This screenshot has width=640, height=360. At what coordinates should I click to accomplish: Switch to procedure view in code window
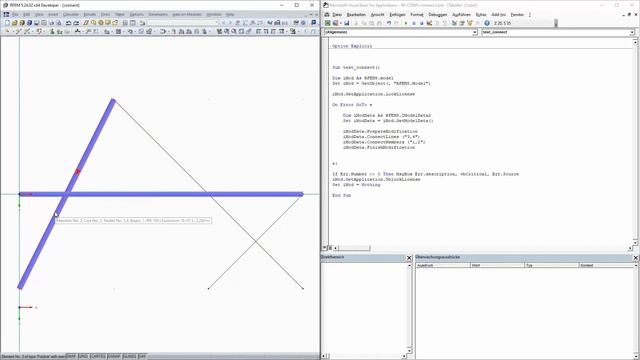325,248
